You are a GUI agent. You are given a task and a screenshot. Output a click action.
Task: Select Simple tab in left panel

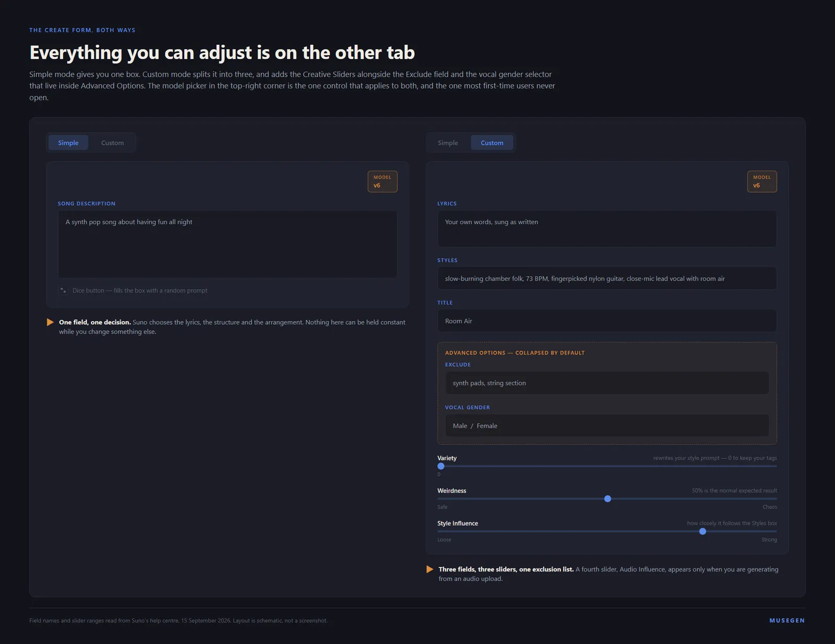point(68,142)
